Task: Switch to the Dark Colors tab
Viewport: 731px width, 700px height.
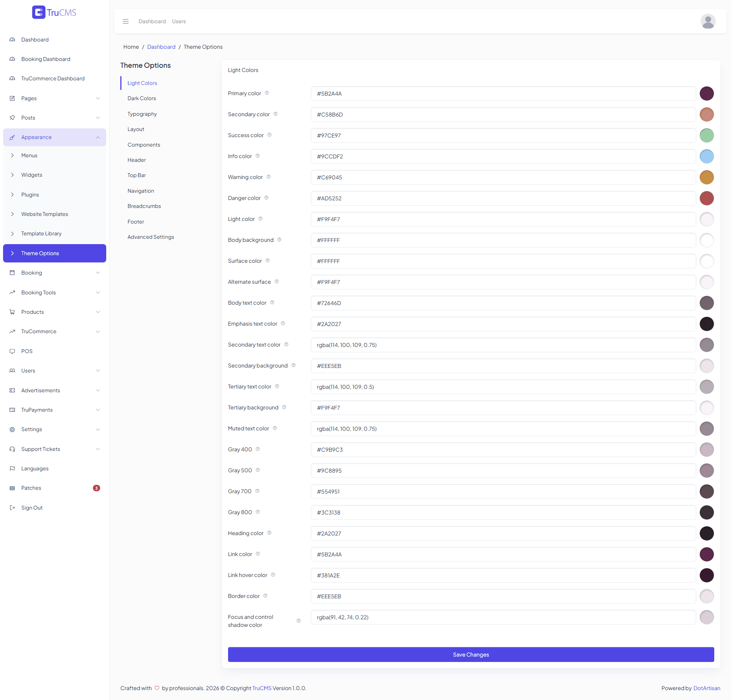Action: (x=142, y=98)
